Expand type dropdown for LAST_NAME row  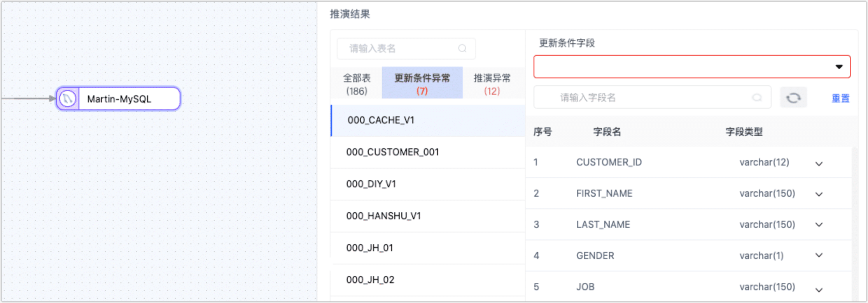819,225
